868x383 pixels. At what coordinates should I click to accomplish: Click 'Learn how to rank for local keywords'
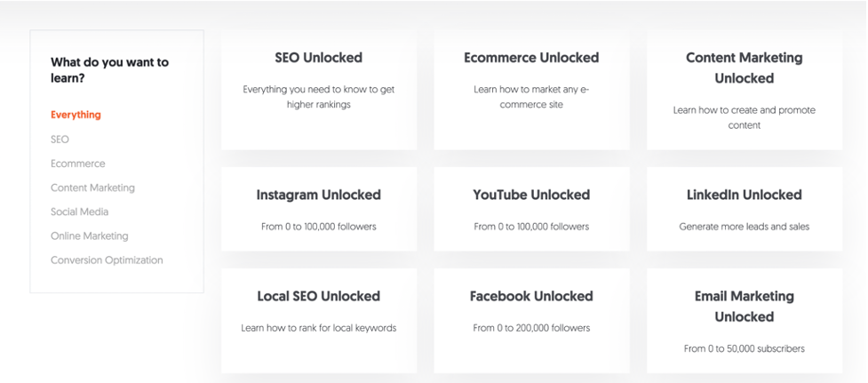coord(318,328)
